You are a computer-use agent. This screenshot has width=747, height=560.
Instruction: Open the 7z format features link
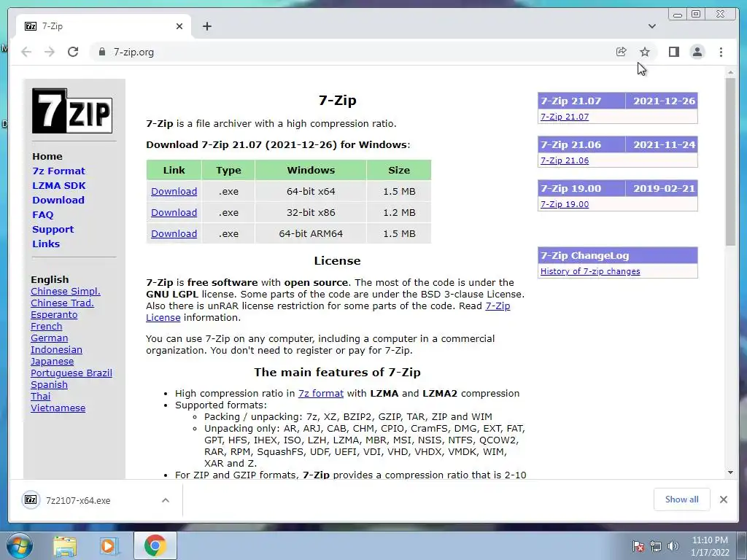click(x=321, y=393)
